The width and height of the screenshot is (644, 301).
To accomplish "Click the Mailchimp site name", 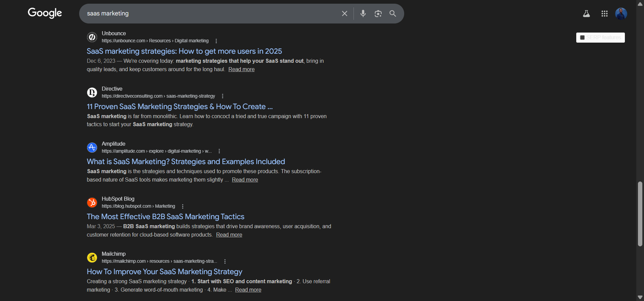I will pos(114,254).
